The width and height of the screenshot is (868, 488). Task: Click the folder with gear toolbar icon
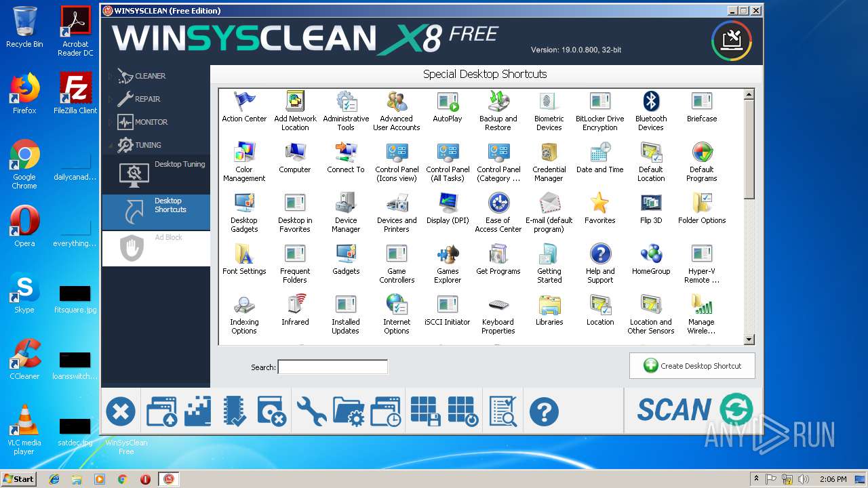click(x=349, y=411)
